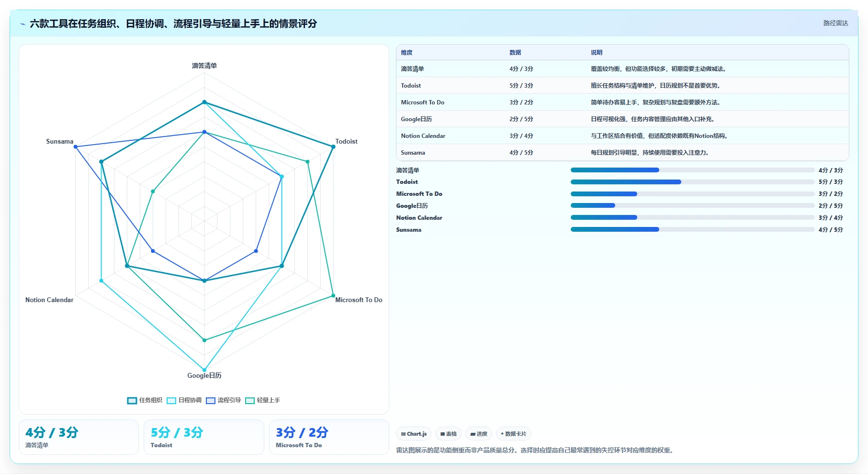Click the Google日历 axis label on the radar chart
Screen dimensions: 868x474
click(x=204, y=375)
